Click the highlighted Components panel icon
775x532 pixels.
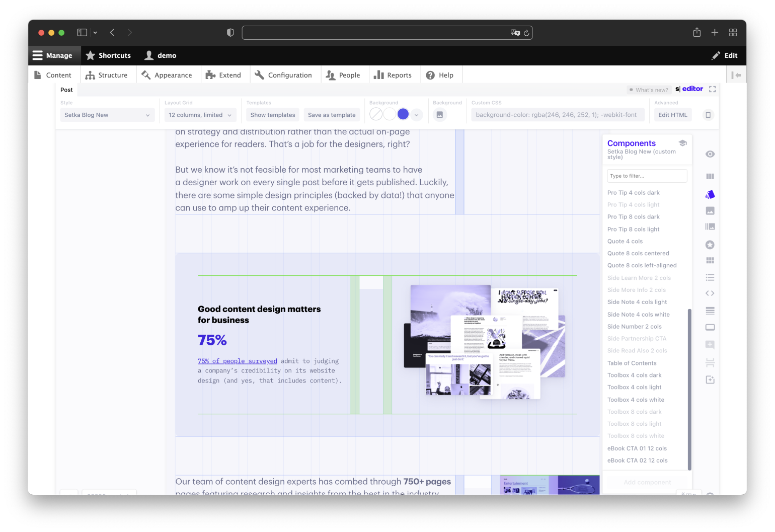tap(710, 194)
